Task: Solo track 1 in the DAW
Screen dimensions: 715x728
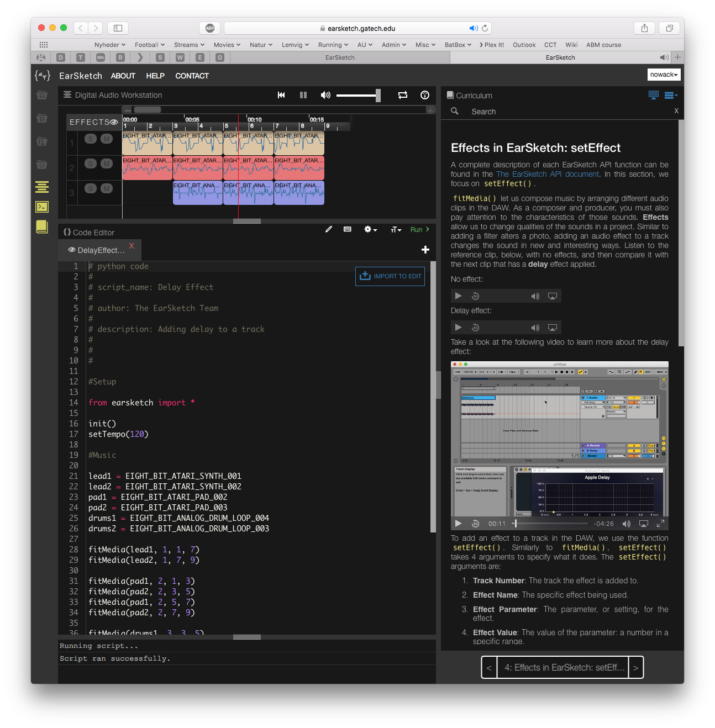Action: pos(91,139)
